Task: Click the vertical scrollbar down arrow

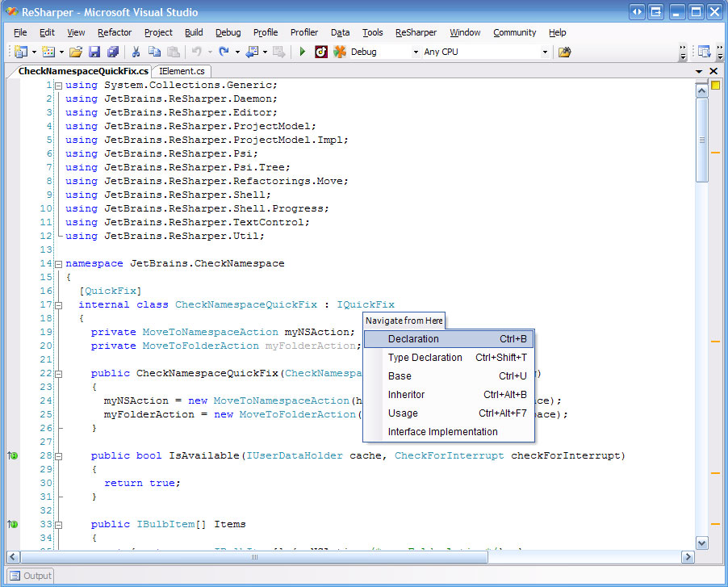Action: click(x=701, y=543)
